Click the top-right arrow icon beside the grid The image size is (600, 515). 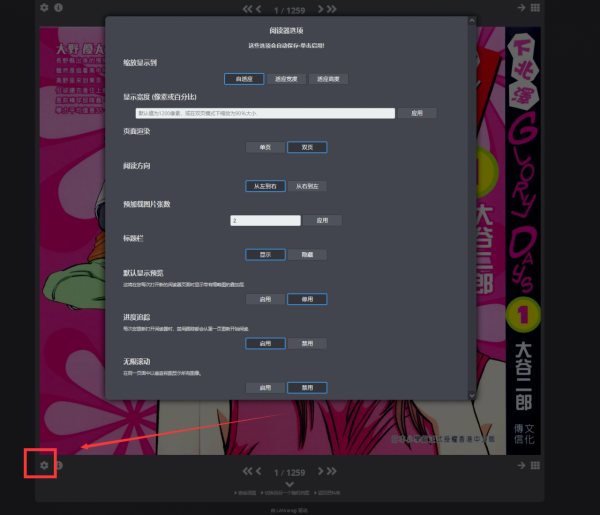521,8
